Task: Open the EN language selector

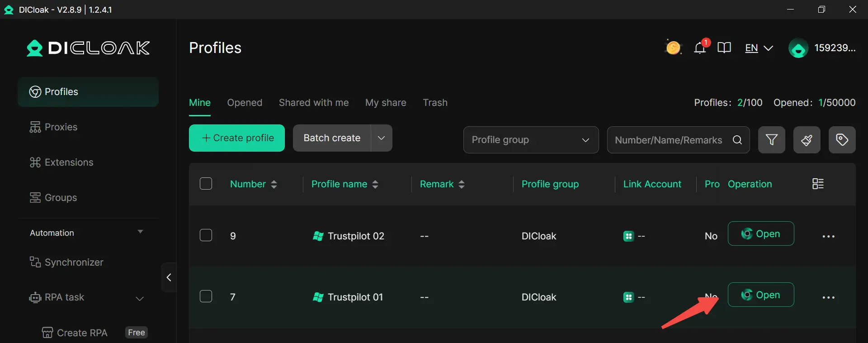Action: [759, 48]
